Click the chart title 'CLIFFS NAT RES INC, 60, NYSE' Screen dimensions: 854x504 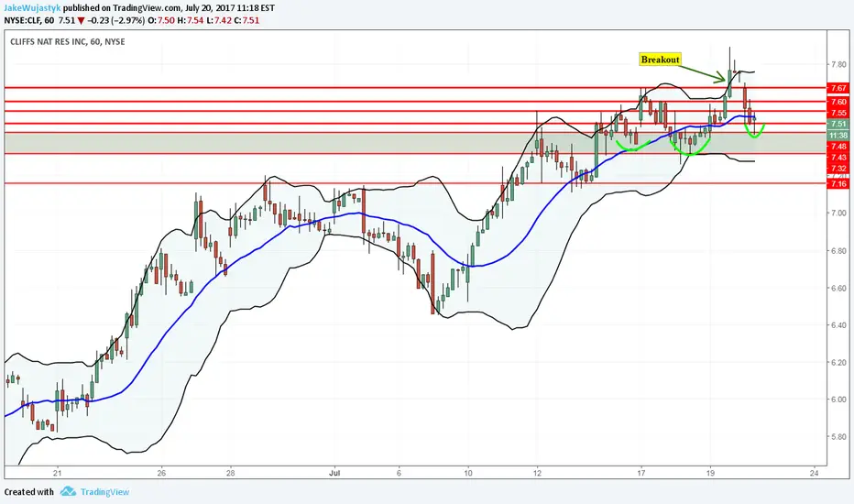68,41
